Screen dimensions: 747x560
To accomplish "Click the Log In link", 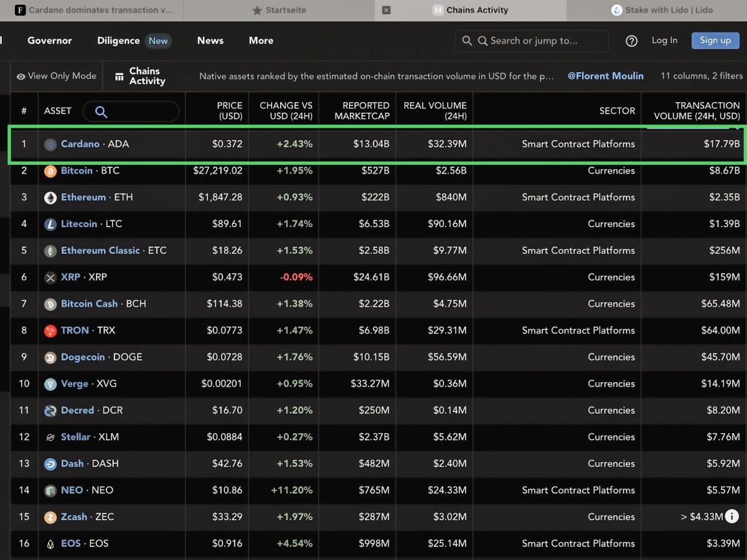I will coord(664,40).
